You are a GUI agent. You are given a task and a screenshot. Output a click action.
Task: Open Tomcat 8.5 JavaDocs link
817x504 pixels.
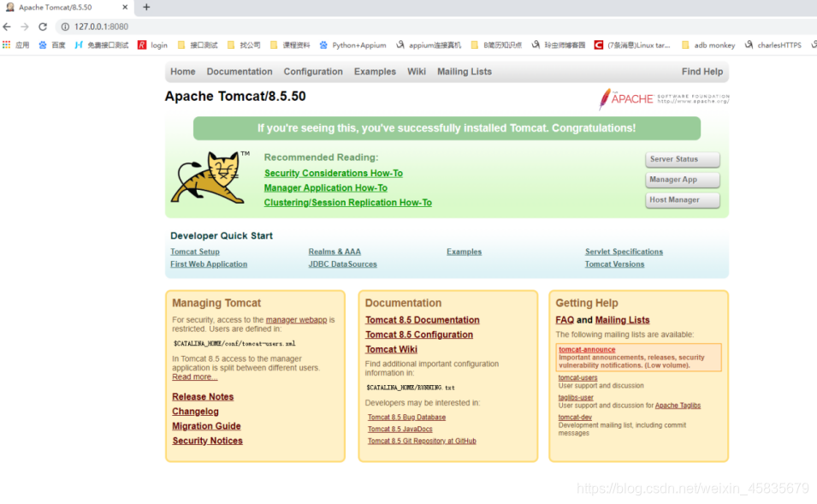[400, 429]
